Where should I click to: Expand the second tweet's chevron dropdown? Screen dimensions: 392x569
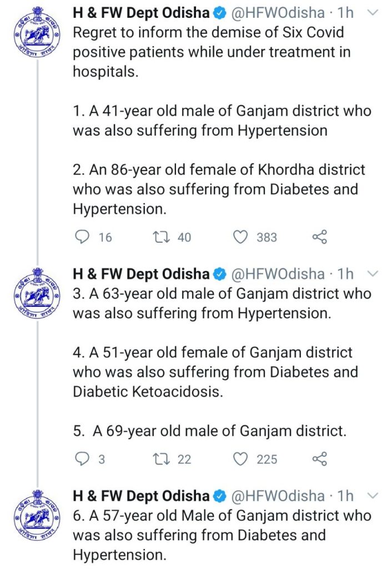373,273
